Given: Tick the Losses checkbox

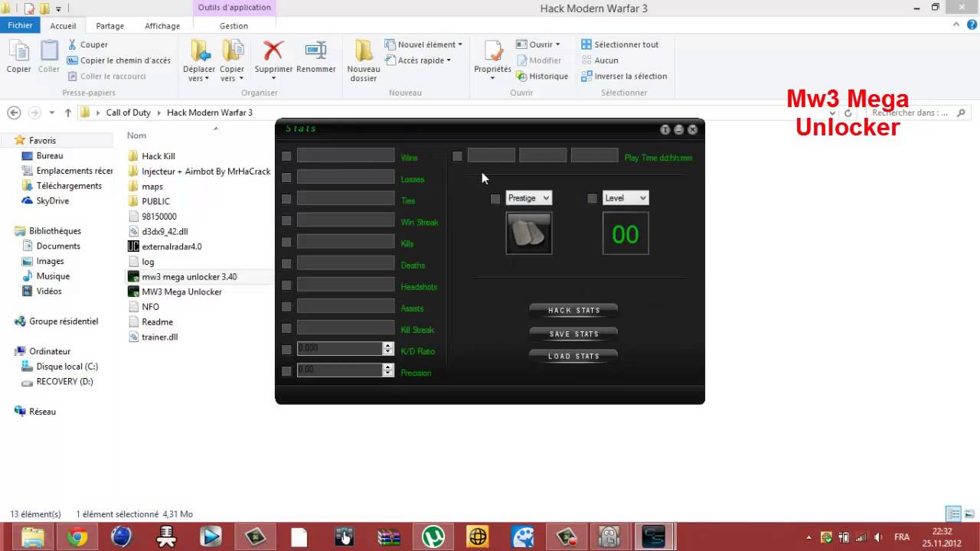Looking at the screenshot, I should coord(286,178).
